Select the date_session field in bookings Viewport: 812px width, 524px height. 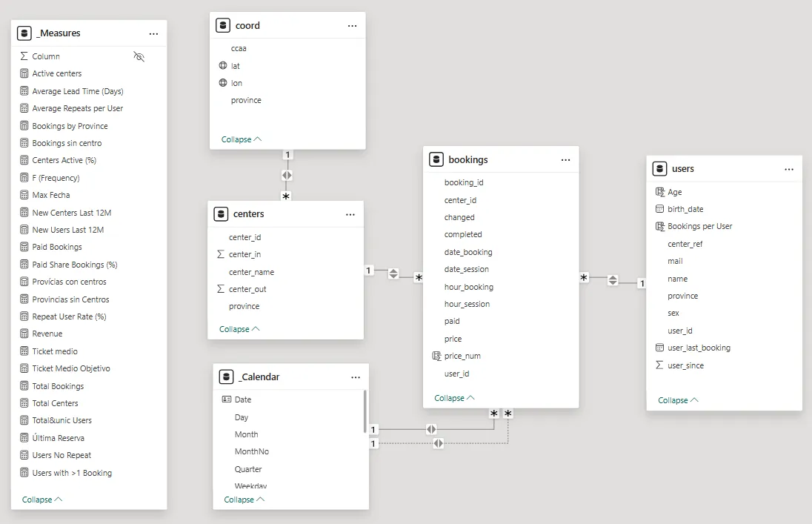click(x=467, y=269)
